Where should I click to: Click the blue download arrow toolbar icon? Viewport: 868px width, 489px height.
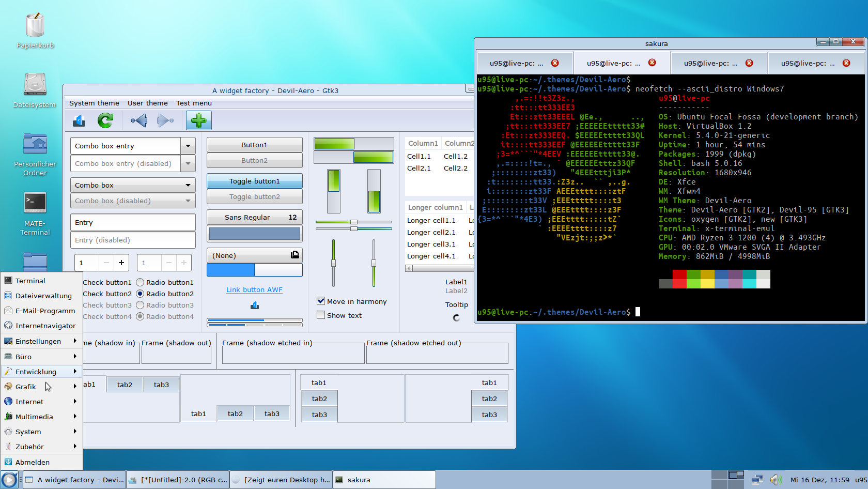(79, 121)
